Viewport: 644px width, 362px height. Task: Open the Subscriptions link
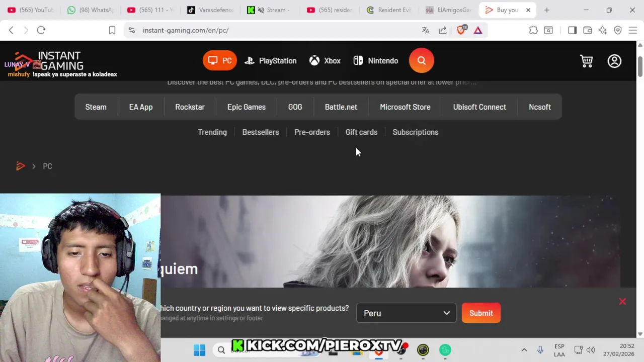(416, 132)
